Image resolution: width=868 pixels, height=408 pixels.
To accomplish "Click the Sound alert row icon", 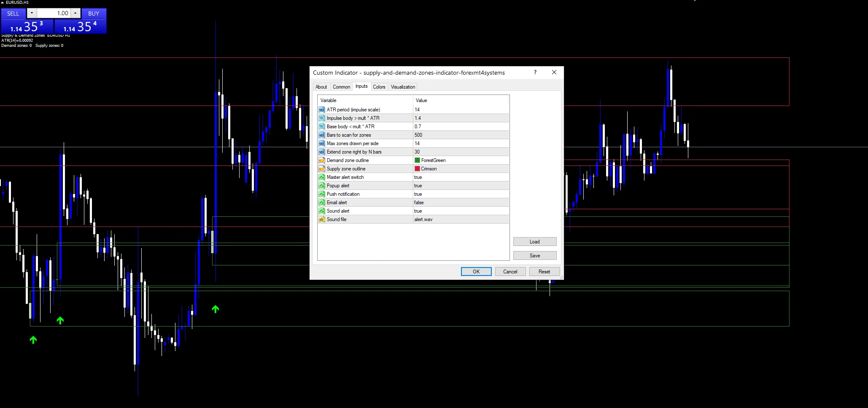I will 321,211.
